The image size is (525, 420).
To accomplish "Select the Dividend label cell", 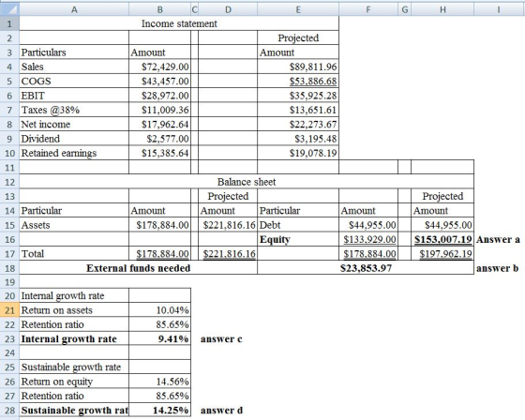I will coord(74,139).
